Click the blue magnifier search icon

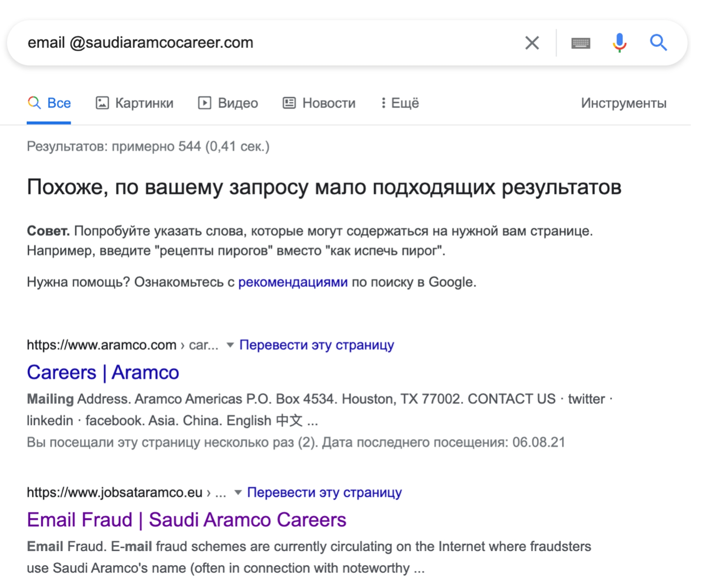coord(658,42)
